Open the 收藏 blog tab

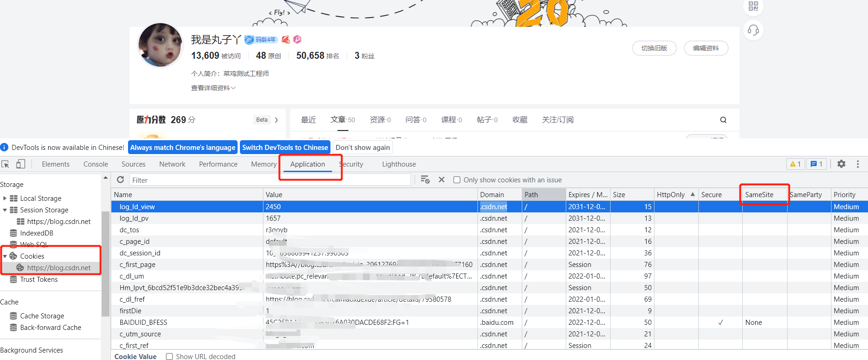520,120
